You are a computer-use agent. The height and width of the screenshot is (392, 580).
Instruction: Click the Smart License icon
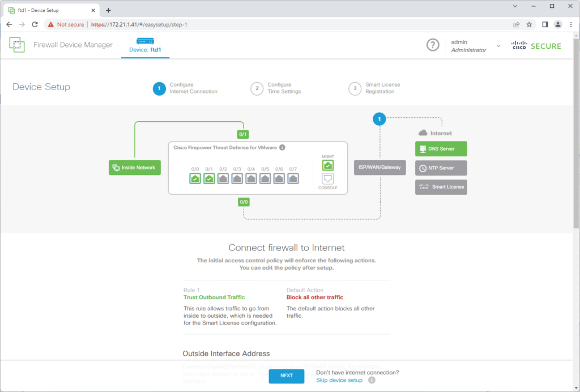441,187
